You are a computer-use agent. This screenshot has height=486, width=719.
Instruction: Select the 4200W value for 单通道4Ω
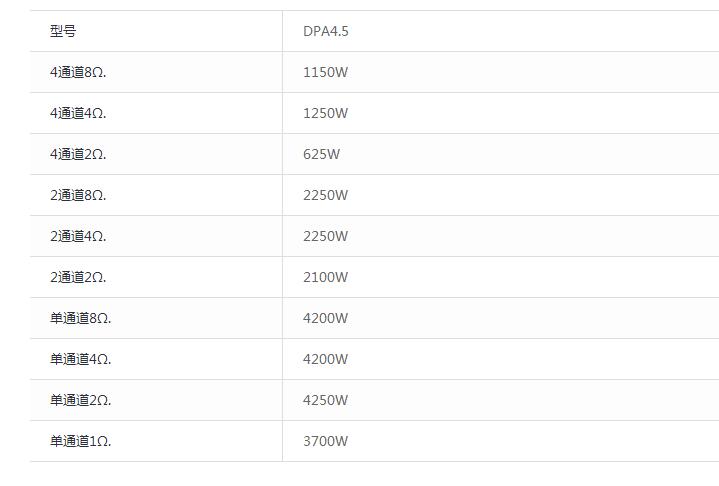[326, 359]
